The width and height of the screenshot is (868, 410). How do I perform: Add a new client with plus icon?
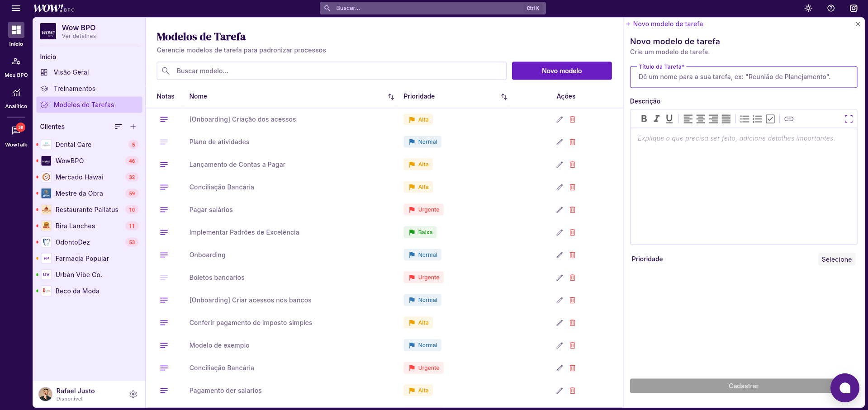tap(133, 127)
